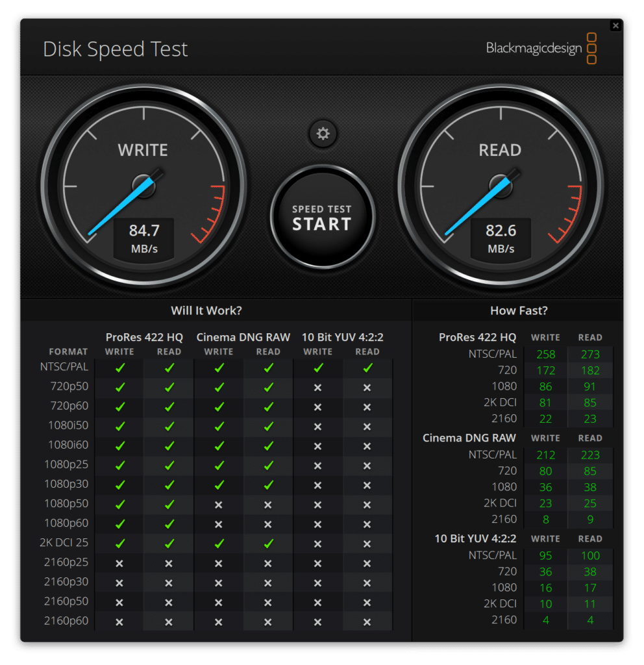
Task: Click the 1080p25 ProRes write checkmark
Action: pyautogui.click(x=120, y=465)
